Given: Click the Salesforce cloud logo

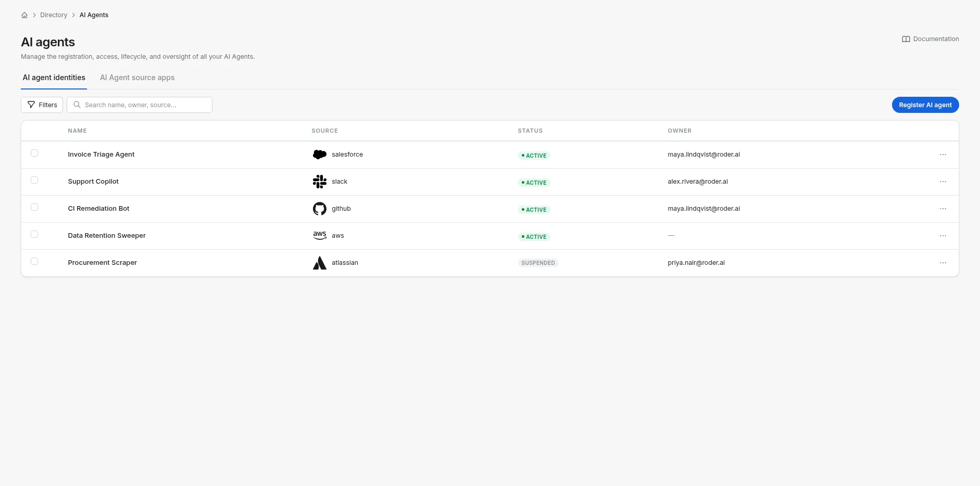Looking at the screenshot, I should (x=320, y=155).
